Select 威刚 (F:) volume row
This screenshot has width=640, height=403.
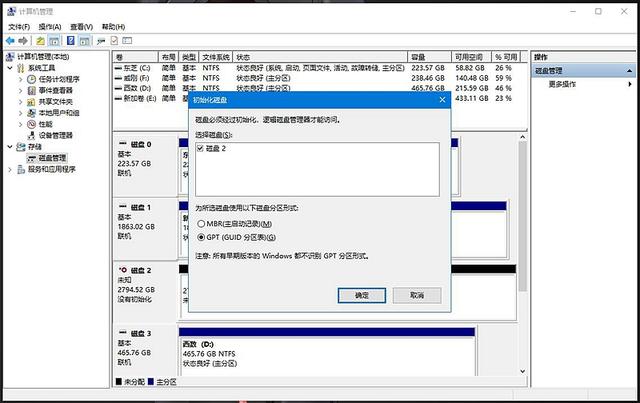(316, 78)
